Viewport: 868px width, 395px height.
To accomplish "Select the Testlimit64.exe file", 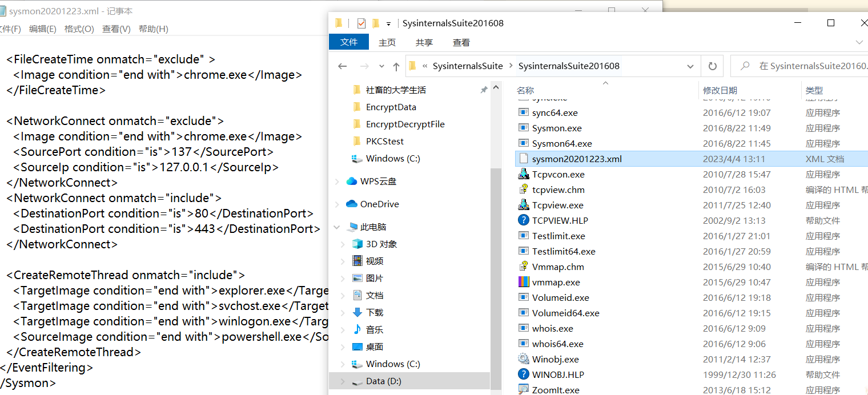I will 564,252.
